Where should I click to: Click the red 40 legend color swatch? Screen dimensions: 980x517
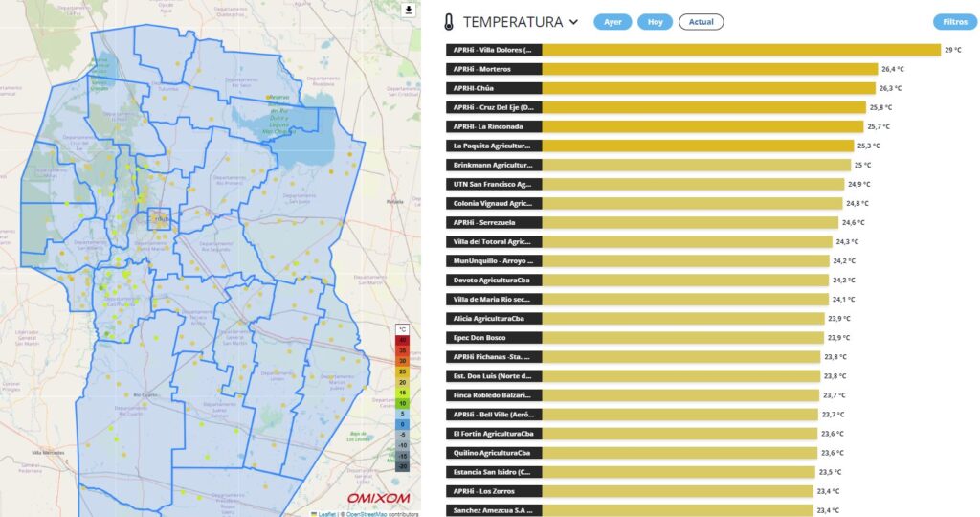pos(403,340)
